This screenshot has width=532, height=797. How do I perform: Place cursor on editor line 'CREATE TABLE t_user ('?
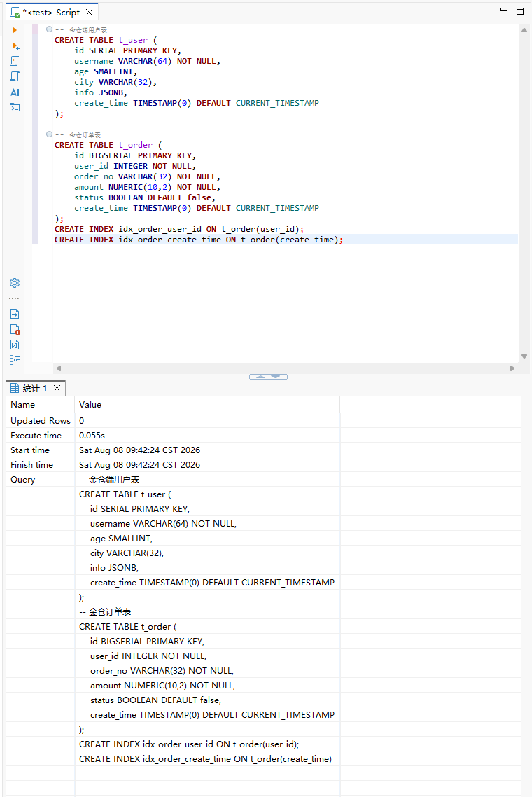point(106,40)
